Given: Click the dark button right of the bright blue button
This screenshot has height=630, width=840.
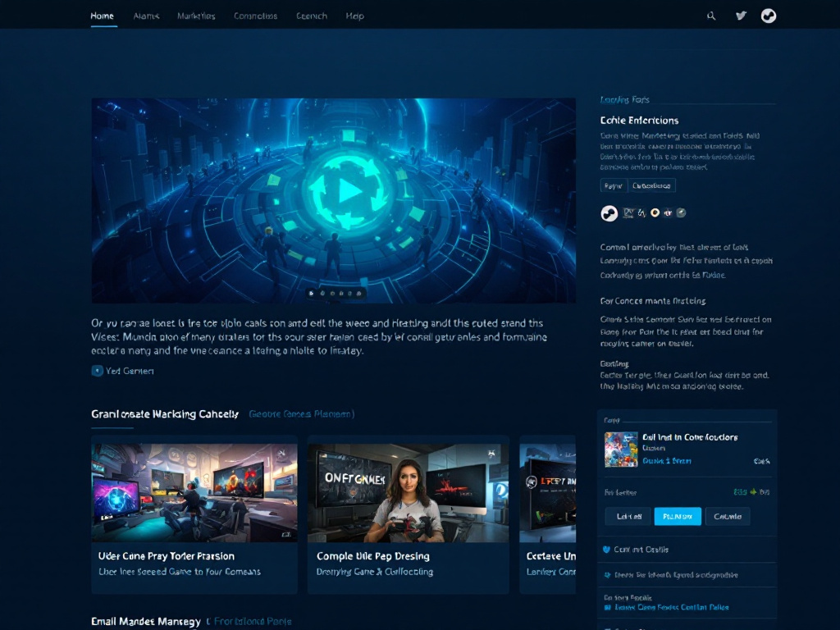Looking at the screenshot, I should (728, 517).
